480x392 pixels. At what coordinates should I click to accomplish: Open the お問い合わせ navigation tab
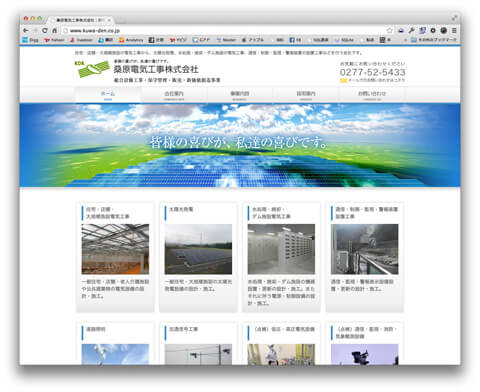coord(372,94)
